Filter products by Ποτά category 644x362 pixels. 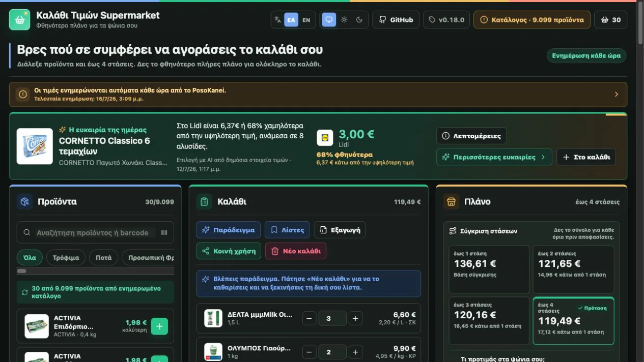[103, 258]
